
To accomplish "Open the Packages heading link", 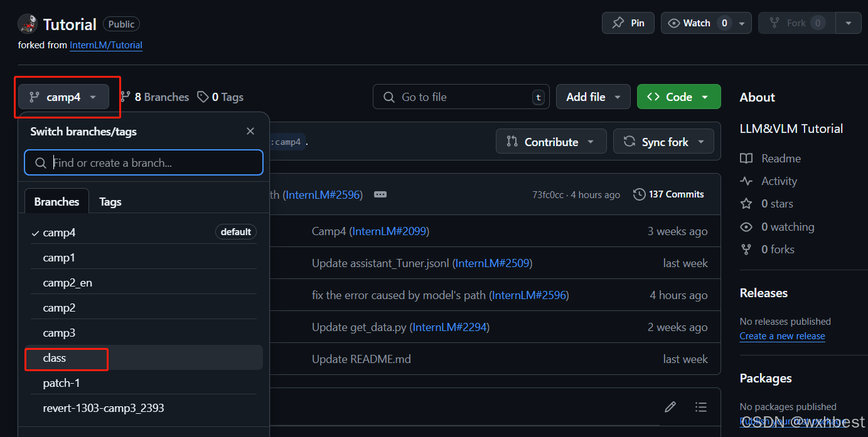I will tap(766, 378).
